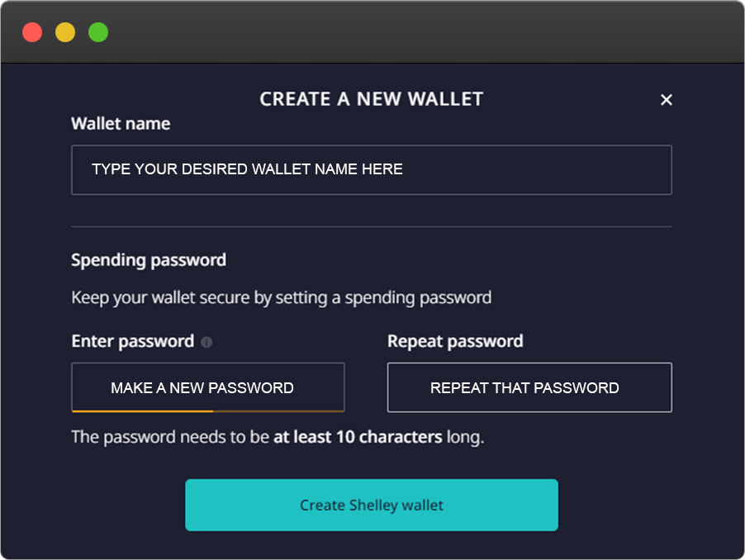
Task: Click the dark window title bar
Action: [372, 32]
